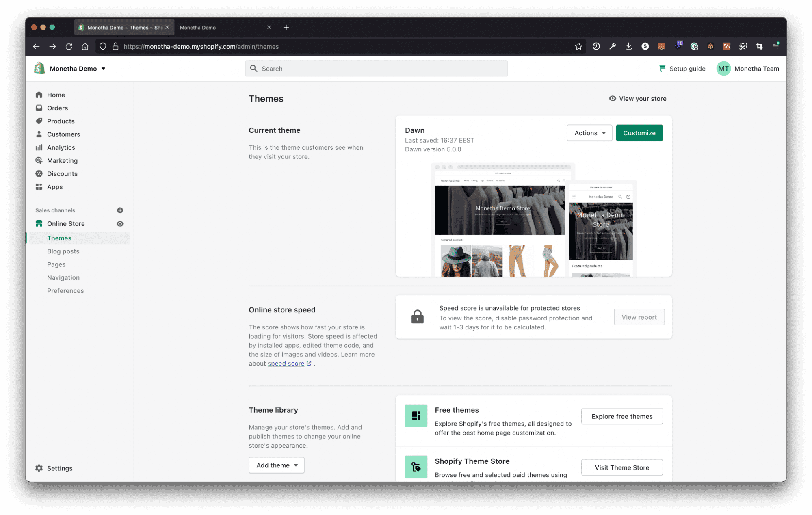Image resolution: width=812 pixels, height=515 pixels.
Task: Open a new browser tab
Action: click(x=286, y=27)
